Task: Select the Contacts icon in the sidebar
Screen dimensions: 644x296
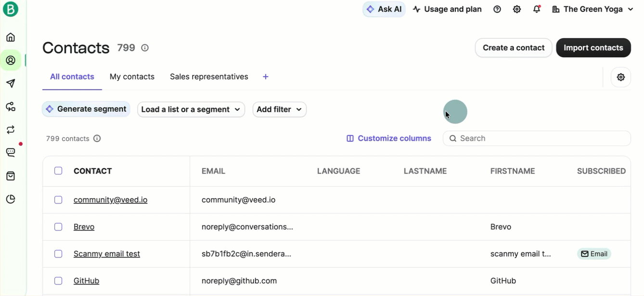Action: [x=11, y=60]
